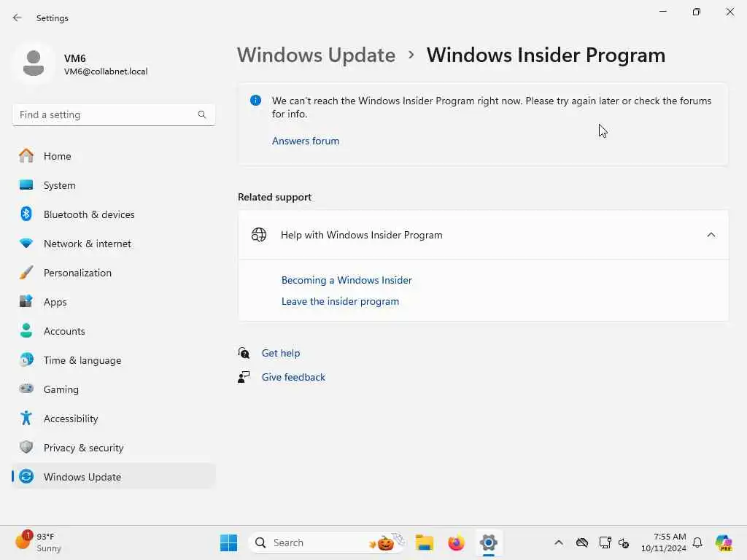
Task: Click the Time & language clock icon
Action: 26,359
